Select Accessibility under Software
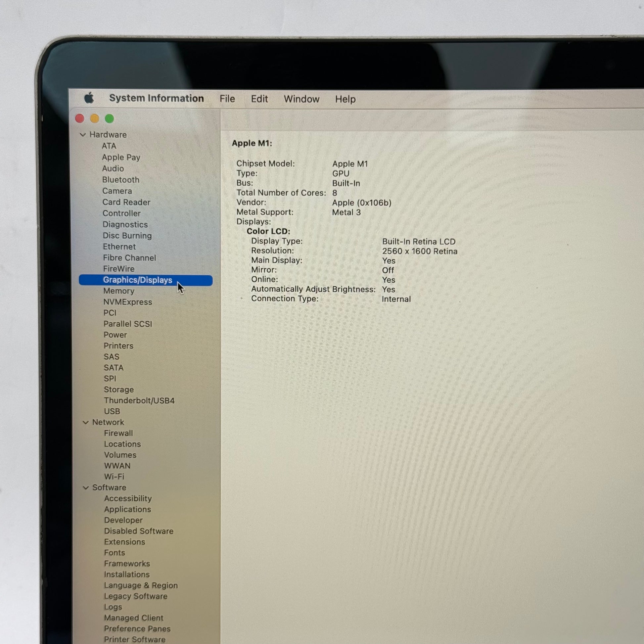This screenshot has width=644, height=644. click(x=128, y=499)
